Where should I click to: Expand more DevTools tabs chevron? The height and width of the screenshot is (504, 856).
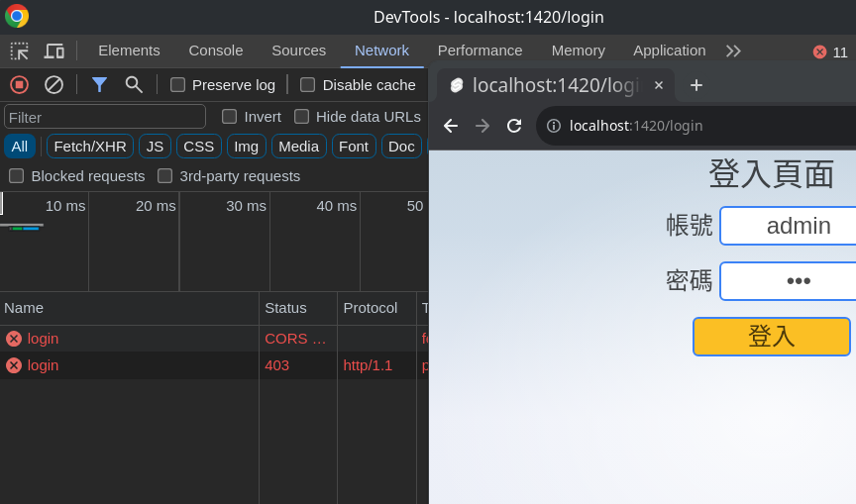[x=733, y=50]
